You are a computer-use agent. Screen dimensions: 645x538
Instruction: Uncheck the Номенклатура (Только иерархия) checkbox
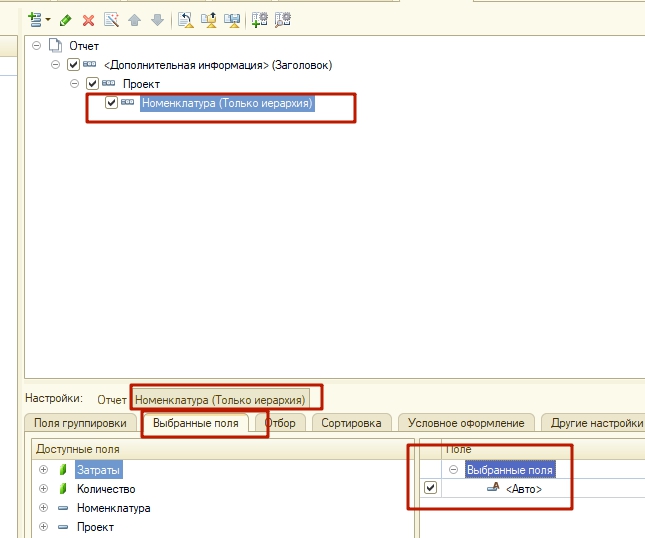point(112,102)
